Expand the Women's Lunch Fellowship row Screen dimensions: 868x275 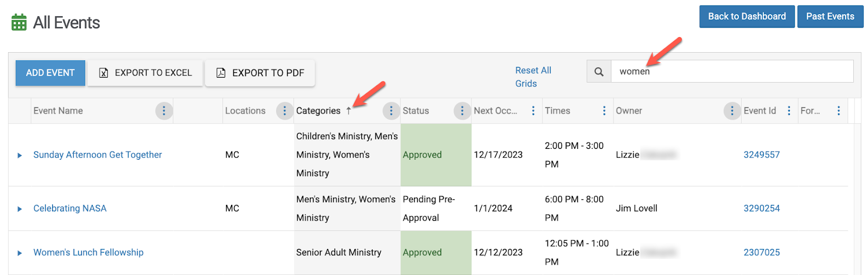(x=20, y=253)
